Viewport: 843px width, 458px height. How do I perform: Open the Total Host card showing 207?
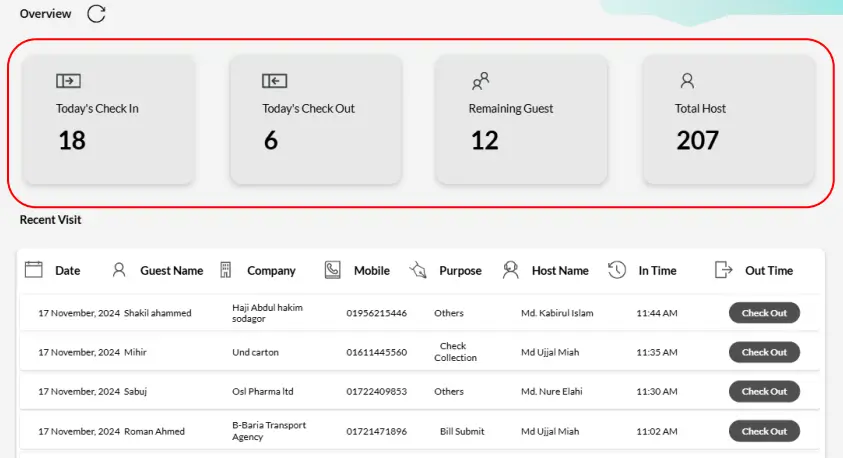coord(728,120)
